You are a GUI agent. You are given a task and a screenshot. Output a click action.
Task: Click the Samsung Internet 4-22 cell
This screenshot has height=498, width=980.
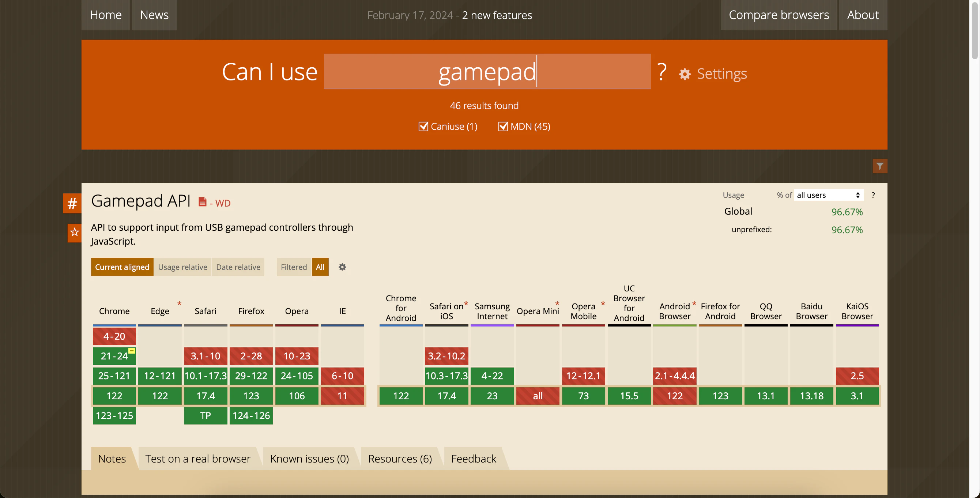pyautogui.click(x=492, y=376)
